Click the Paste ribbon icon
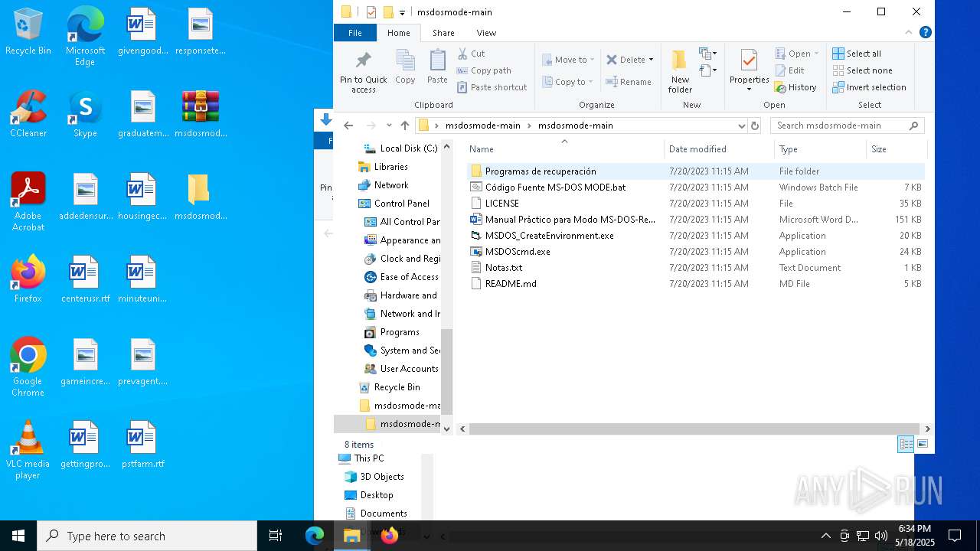 pyautogui.click(x=437, y=67)
